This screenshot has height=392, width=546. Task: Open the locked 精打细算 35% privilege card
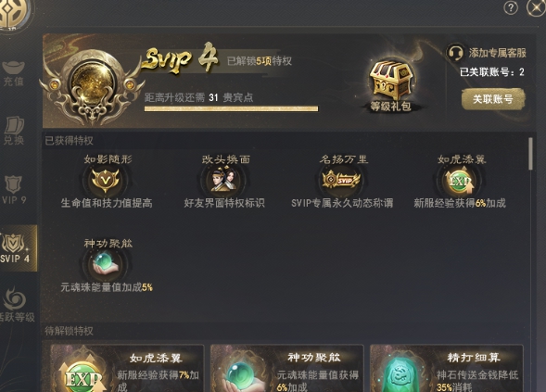(447, 368)
